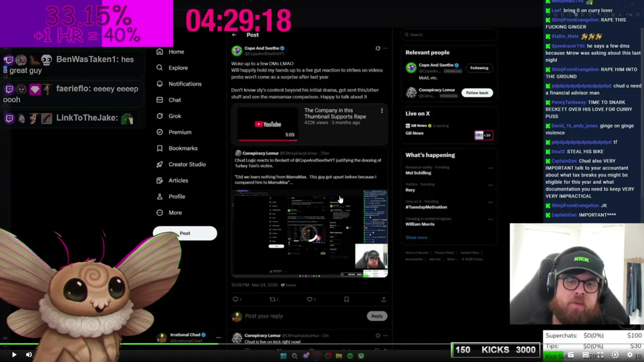Open quoted Conspiracy Lemur post screenshot image

point(309,233)
